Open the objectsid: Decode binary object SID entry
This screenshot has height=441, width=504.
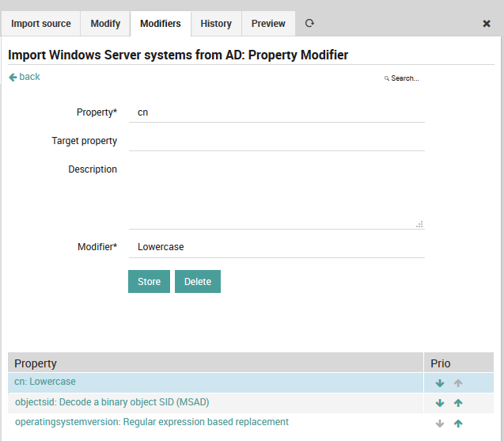pos(112,402)
